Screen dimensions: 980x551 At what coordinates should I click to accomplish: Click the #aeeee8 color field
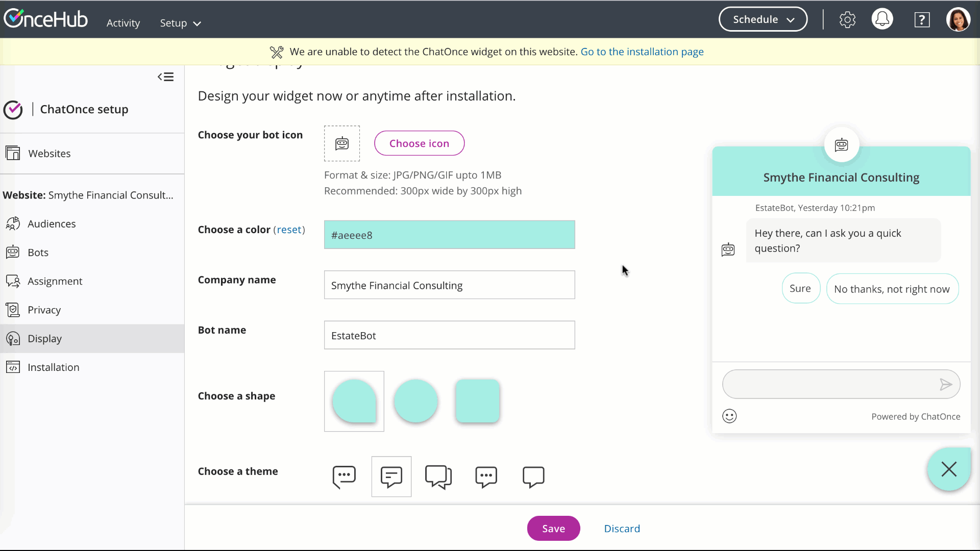[449, 235]
